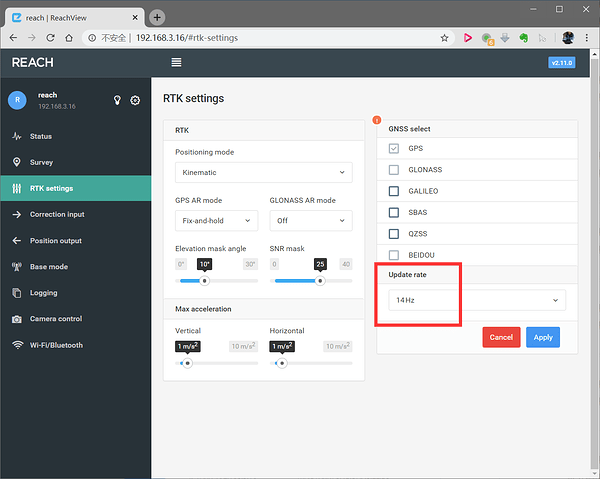Open GLONASS AR mode Off dropdown
Viewport: 600px width, 479px height.
click(311, 220)
